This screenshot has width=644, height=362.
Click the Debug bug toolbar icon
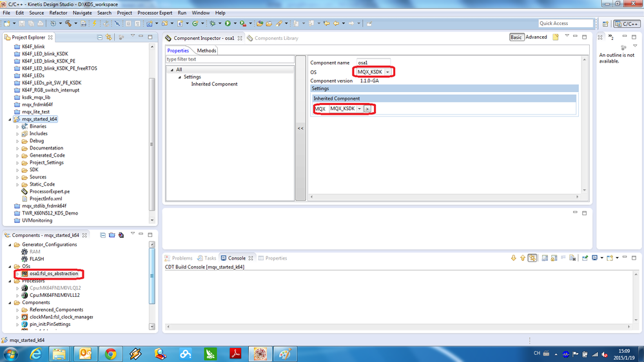coord(213,23)
